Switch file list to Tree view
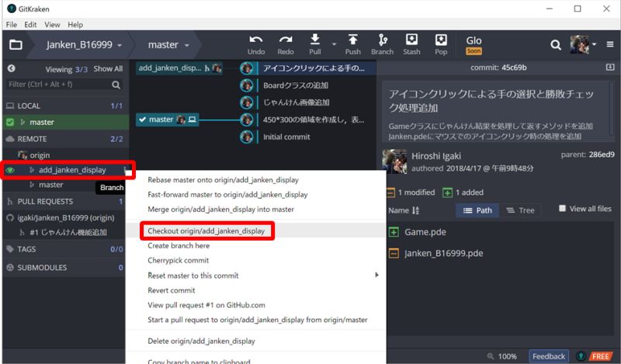This screenshot has height=364, width=621. point(520,210)
